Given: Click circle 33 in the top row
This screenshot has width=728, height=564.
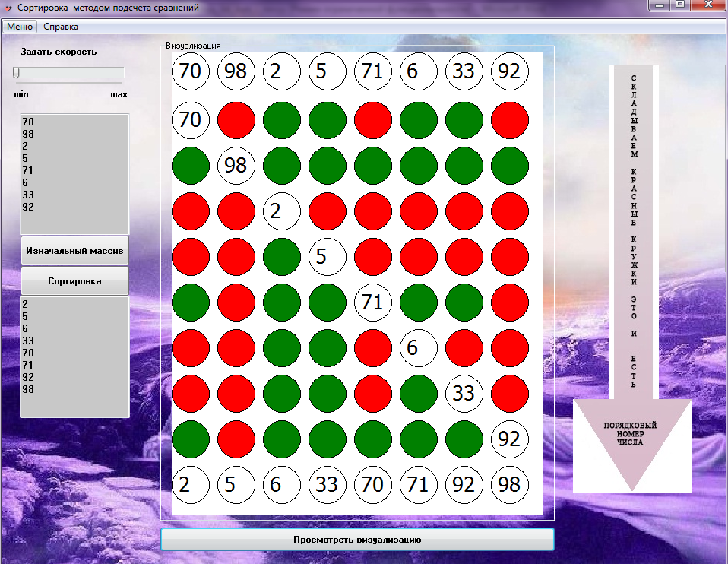Looking at the screenshot, I should pyautogui.click(x=464, y=71).
